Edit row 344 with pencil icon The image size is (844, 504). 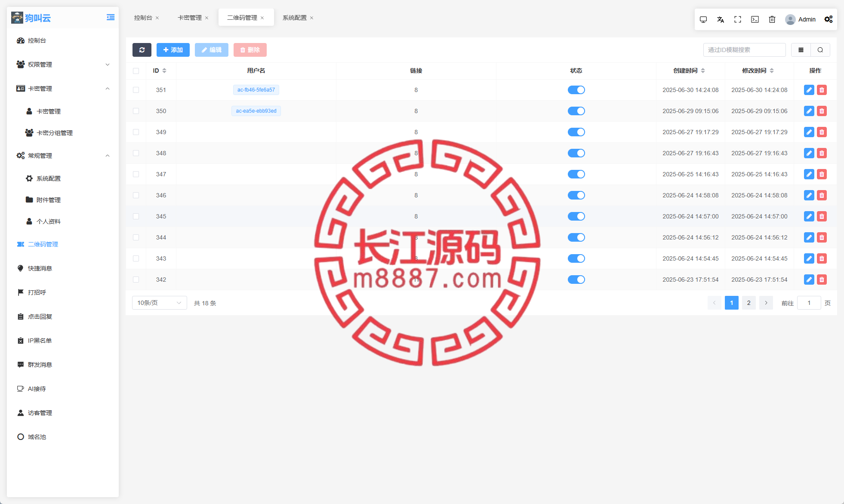tap(809, 237)
